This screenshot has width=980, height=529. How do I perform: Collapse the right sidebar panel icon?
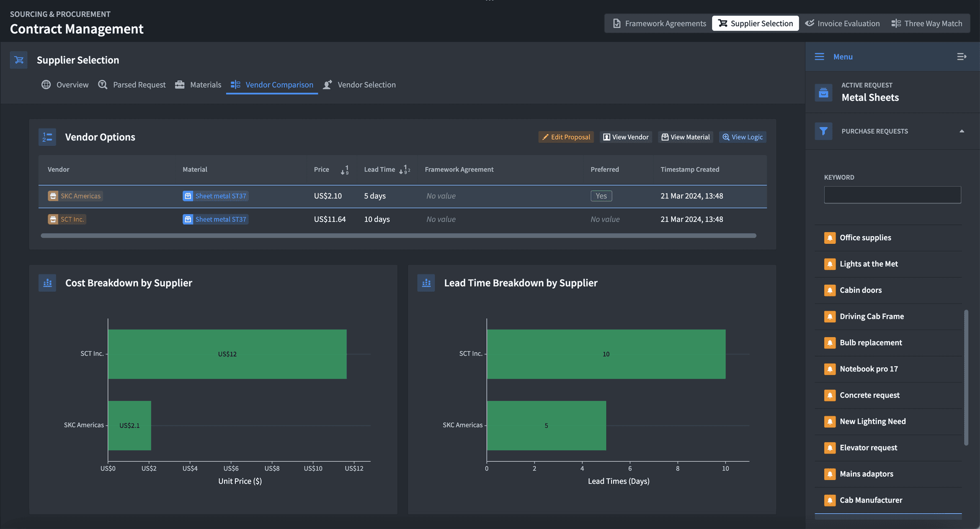961,57
